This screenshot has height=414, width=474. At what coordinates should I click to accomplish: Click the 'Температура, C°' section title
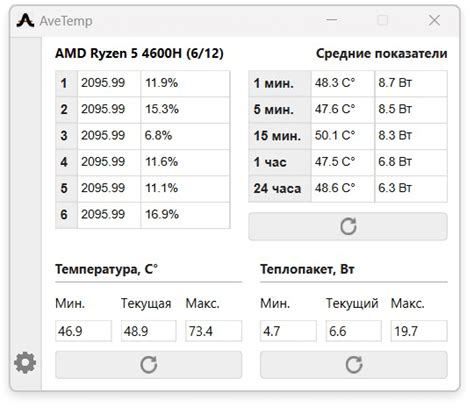click(107, 269)
